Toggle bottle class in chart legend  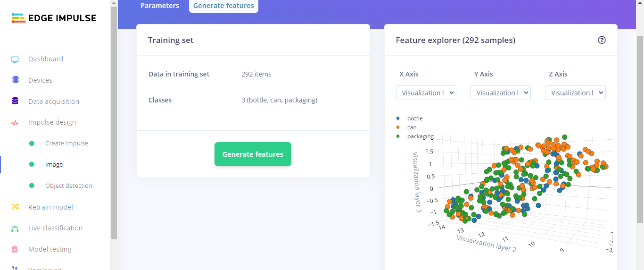(x=410, y=118)
